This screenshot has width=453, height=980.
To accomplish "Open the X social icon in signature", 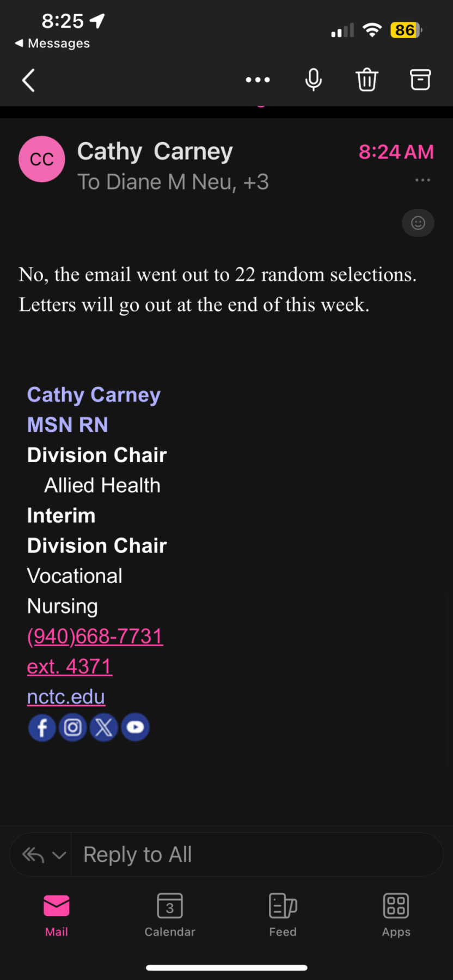I will (104, 727).
